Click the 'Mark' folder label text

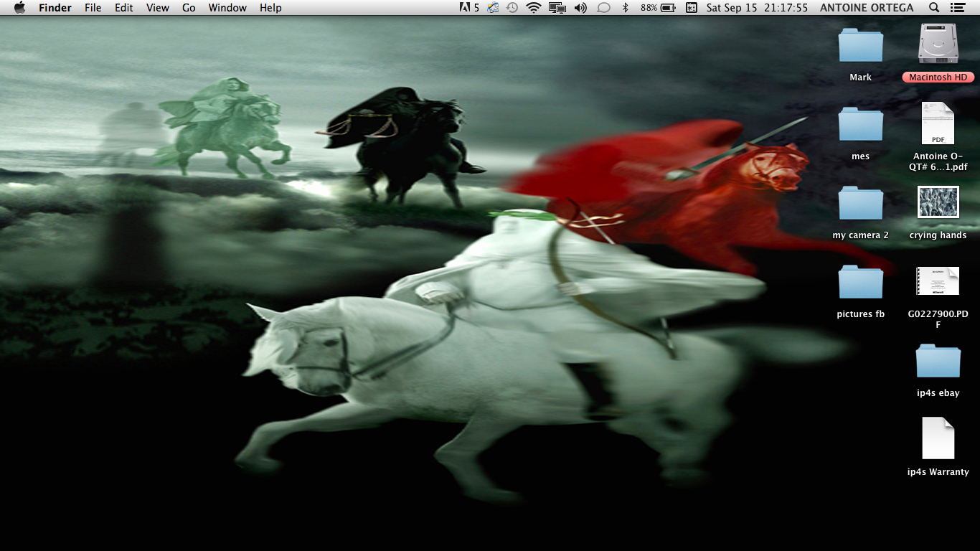(x=861, y=77)
